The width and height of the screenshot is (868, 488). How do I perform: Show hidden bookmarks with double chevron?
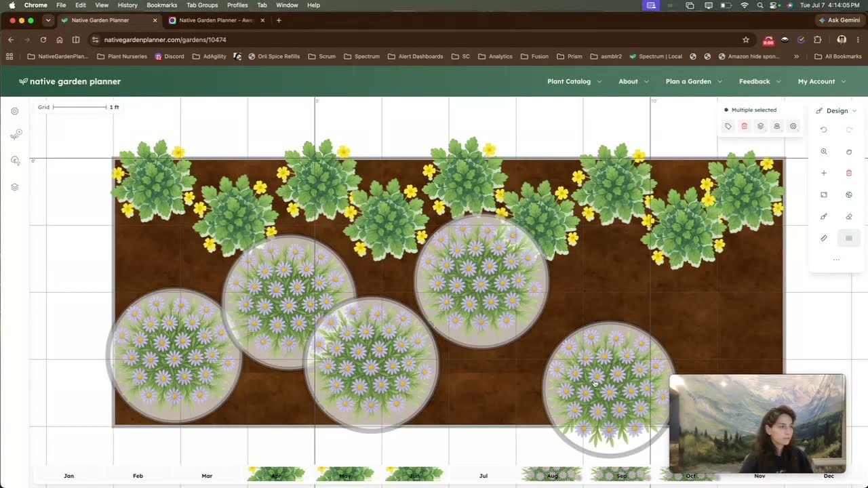pos(796,56)
